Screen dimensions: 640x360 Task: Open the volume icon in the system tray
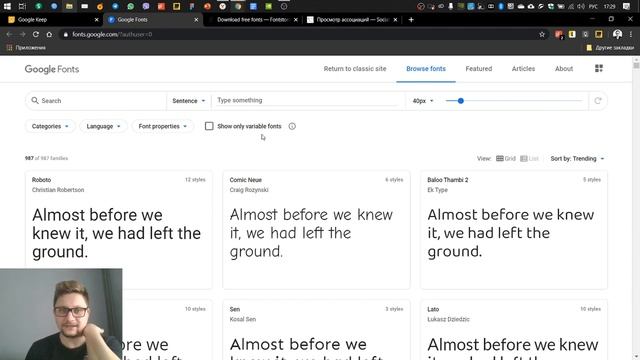click(581, 6)
